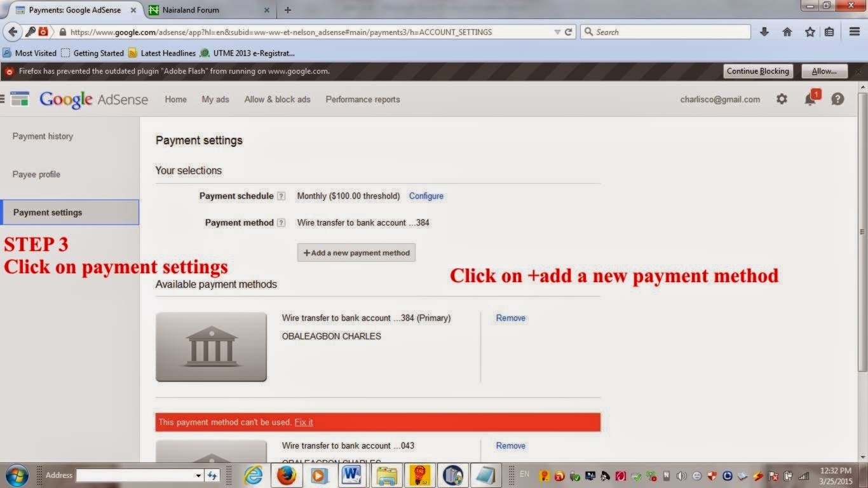Image resolution: width=868 pixels, height=488 pixels.
Task: Open the Firefox hamburger menu
Action: [x=855, y=32]
